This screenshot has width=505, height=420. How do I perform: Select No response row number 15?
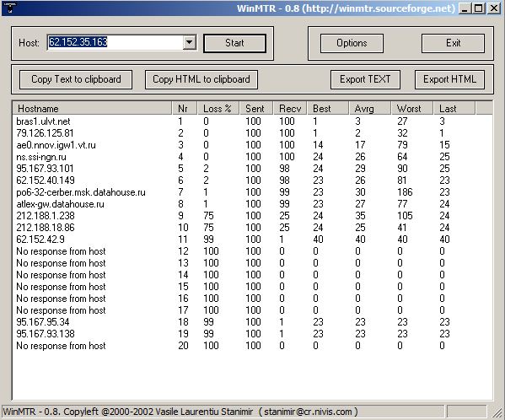[x=253, y=287]
